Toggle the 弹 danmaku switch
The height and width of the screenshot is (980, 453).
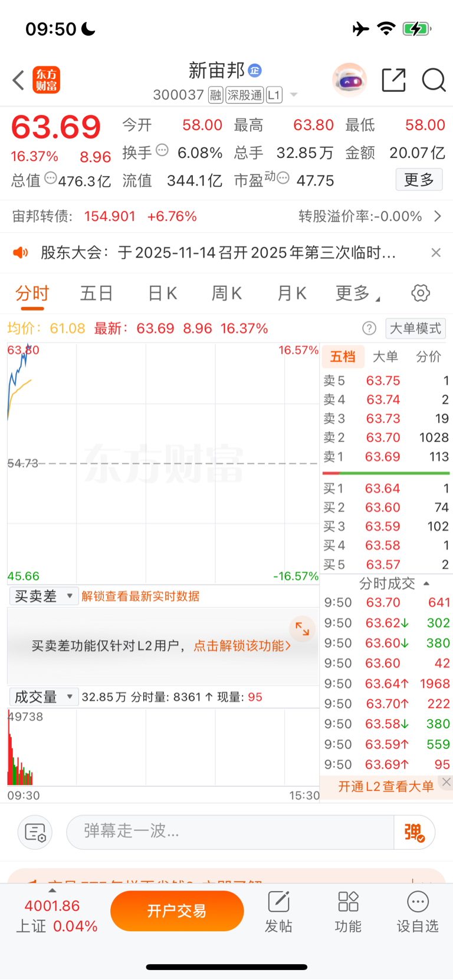pyautogui.click(x=415, y=832)
